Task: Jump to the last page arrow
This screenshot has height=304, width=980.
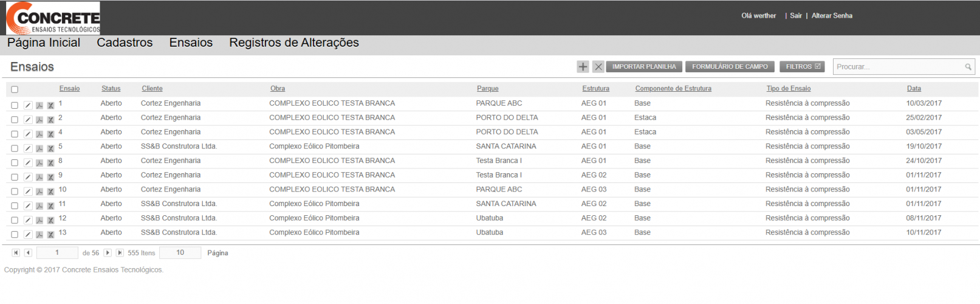Action: point(120,253)
